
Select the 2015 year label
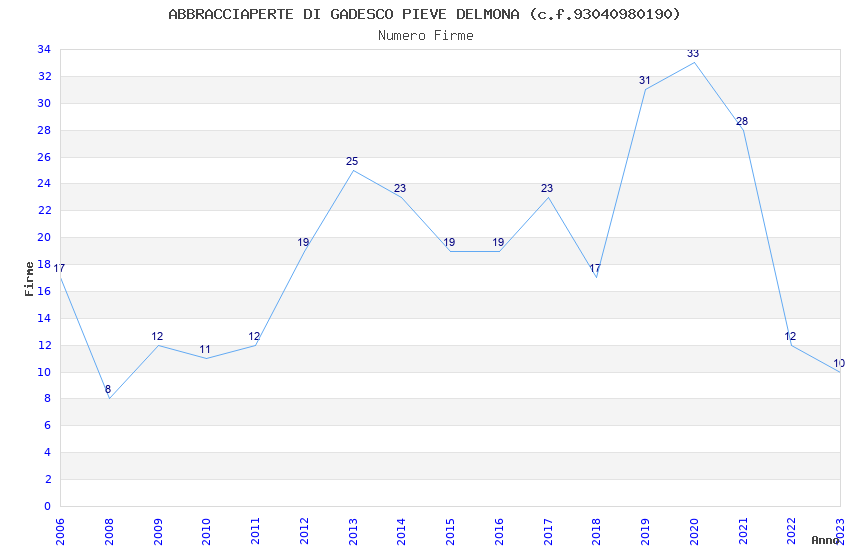(450, 532)
